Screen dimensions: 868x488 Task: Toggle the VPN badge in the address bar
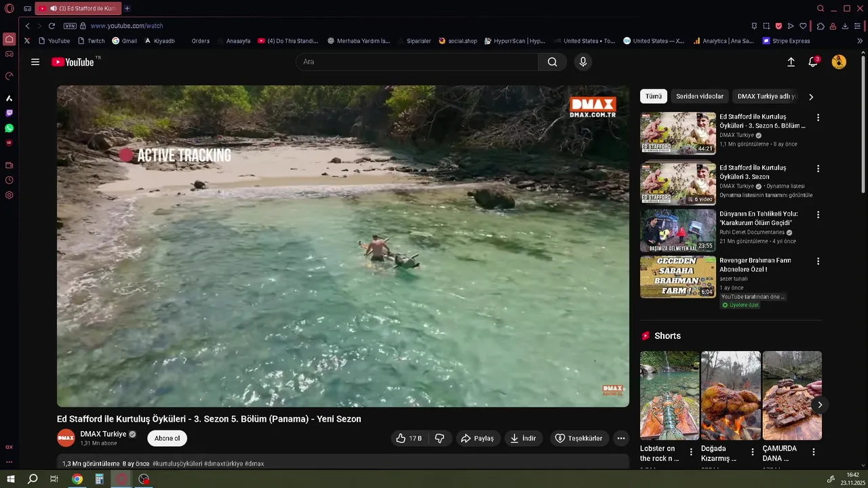(x=70, y=26)
